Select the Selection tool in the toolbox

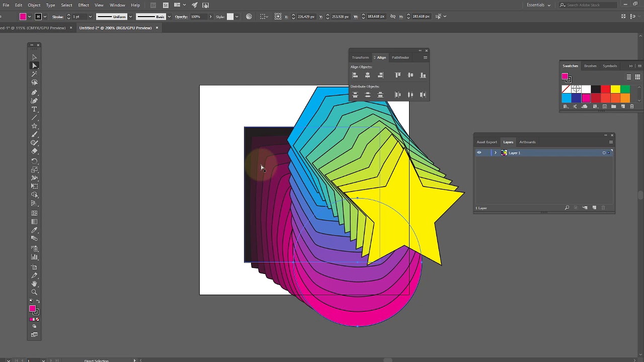[34, 57]
